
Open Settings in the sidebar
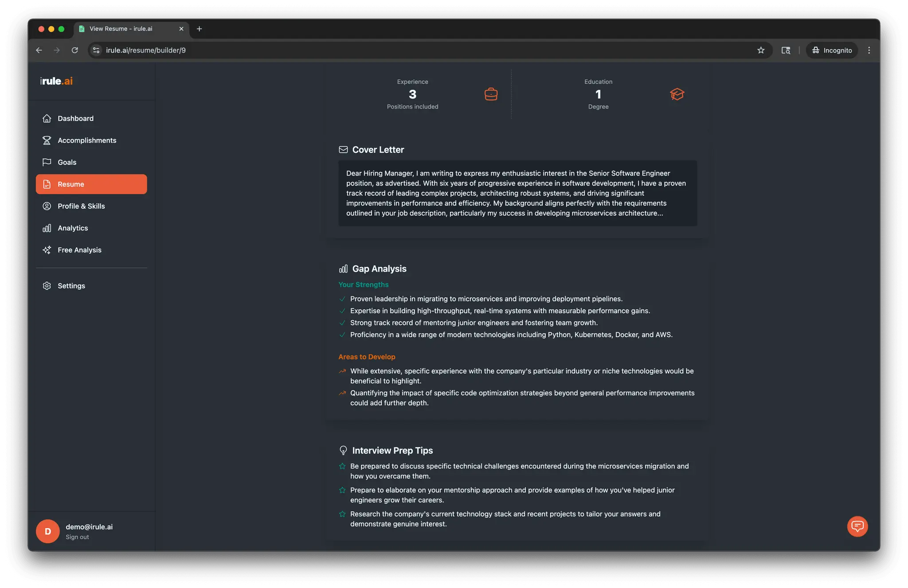click(x=91, y=286)
